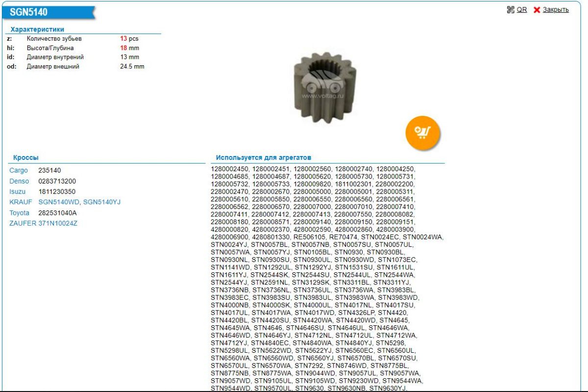Open the Toyota cross reference
This screenshot has height=392, width=588.
point(20,213)
